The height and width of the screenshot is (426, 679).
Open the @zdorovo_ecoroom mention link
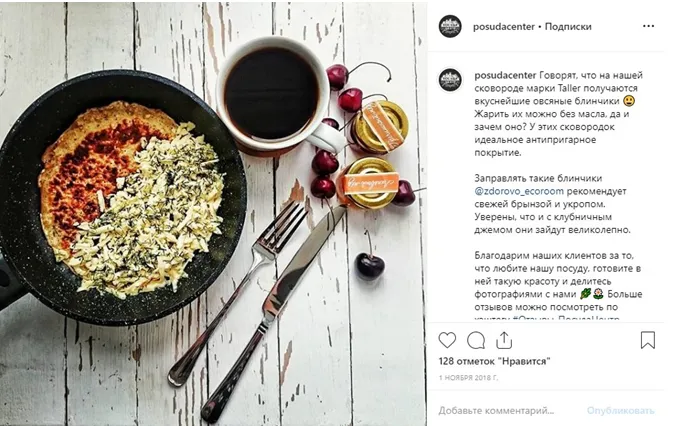519,191
